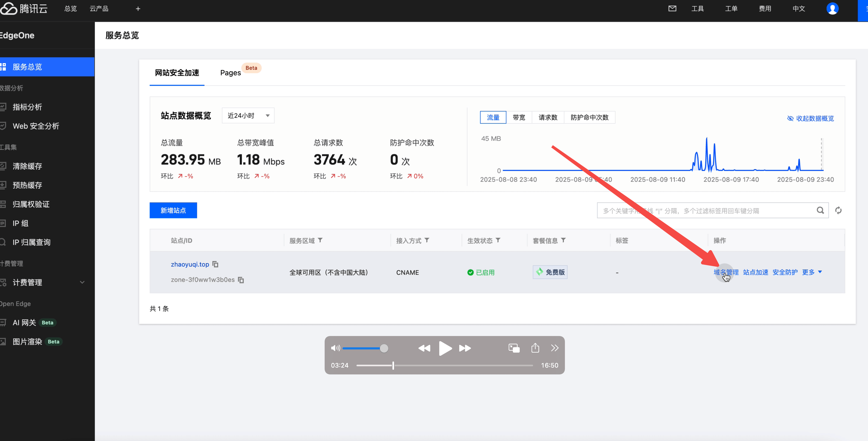
Task: Show more player options chevrons
Action: tap(555, 348)
